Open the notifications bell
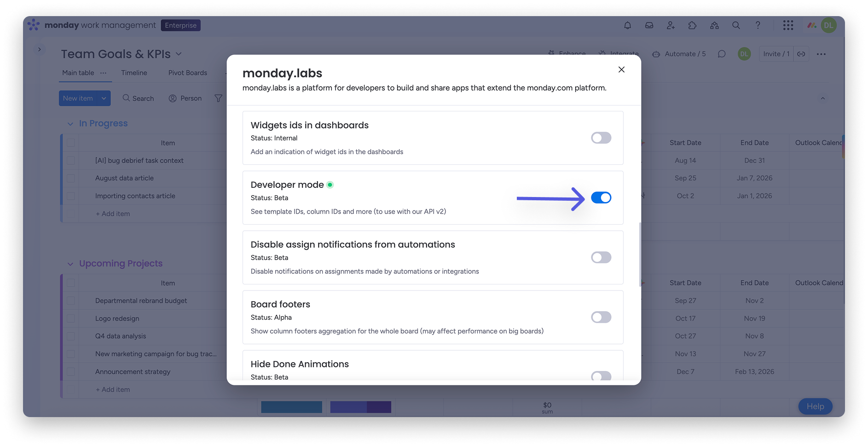Viewport: 868px width, 447px height. click(627, 25)
